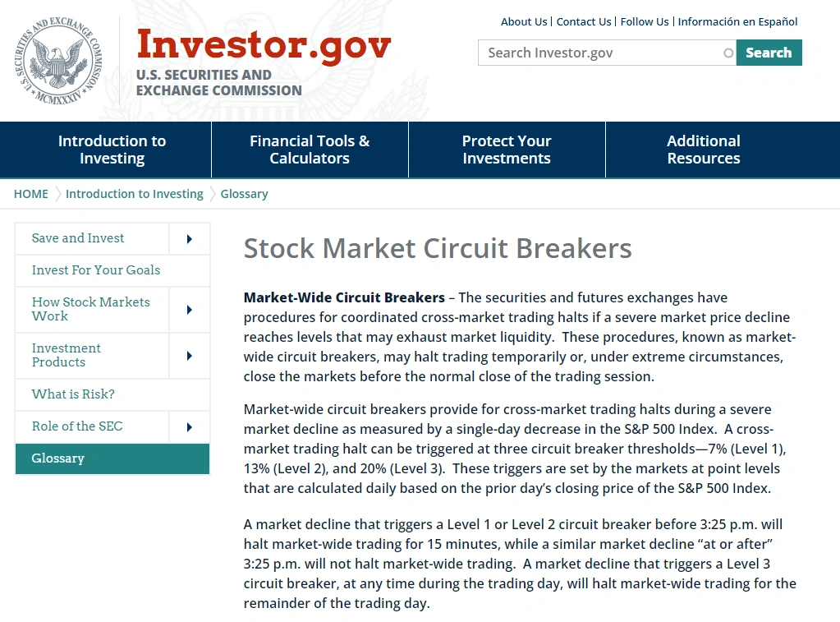
Task: Open the Protect Your Investments menu
Action: (x=507, y=150)
